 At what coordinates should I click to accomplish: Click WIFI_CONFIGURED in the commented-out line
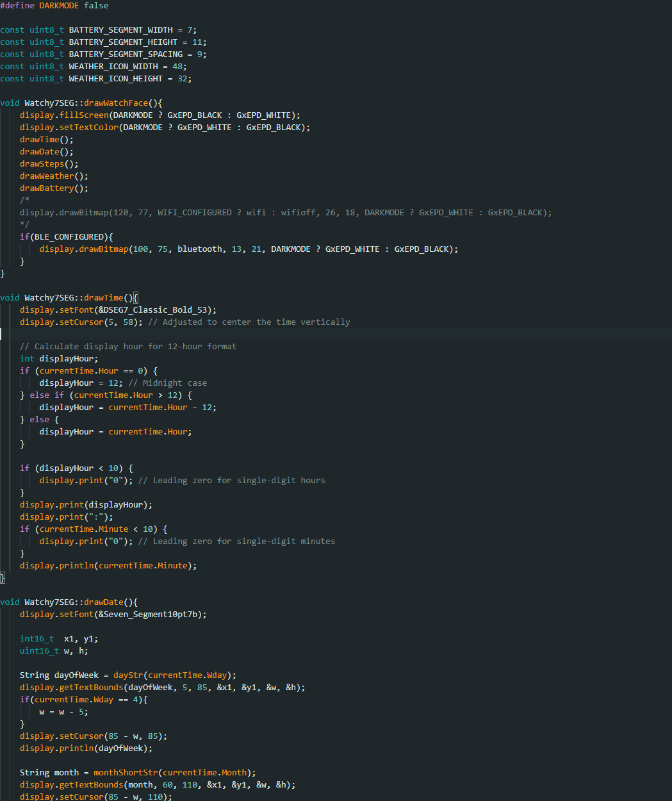pyautogui.click(x=195, y=213)
